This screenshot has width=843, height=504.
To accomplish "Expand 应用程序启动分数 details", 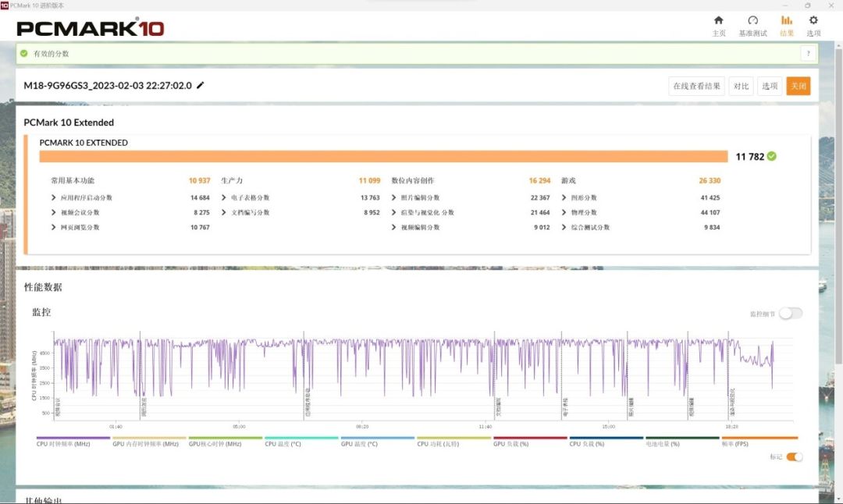I will tap(53, 198).
